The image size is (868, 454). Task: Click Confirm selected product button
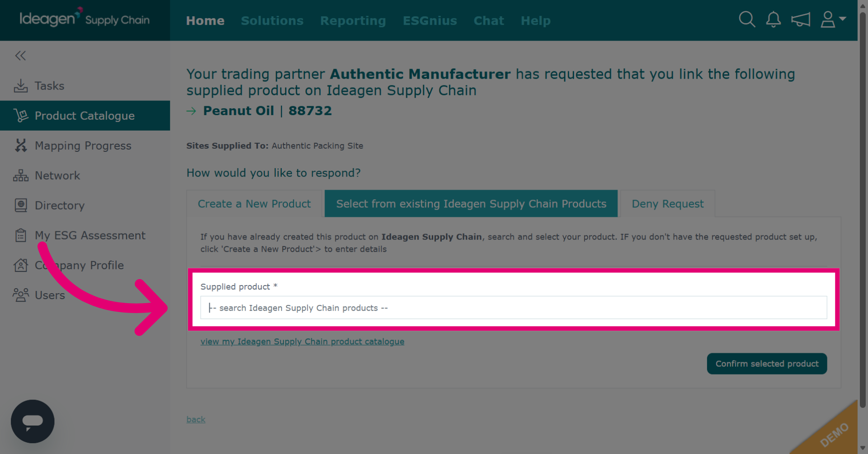[767, 364]
